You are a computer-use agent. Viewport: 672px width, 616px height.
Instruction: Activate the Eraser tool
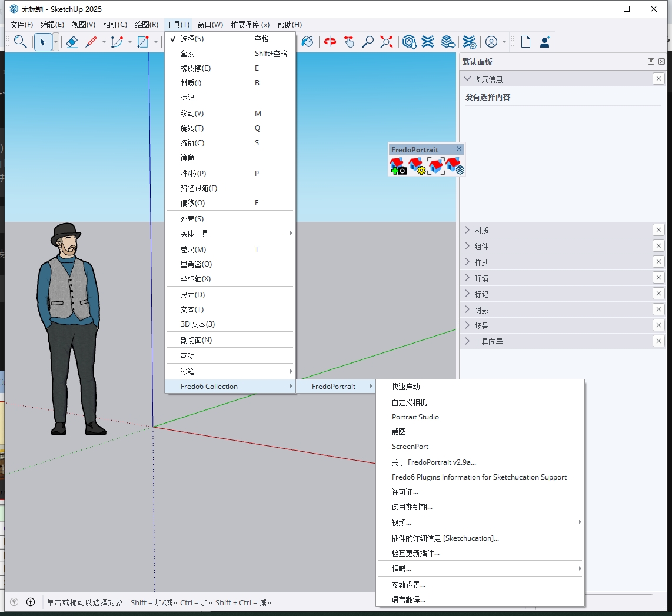(x=72, y=42)
